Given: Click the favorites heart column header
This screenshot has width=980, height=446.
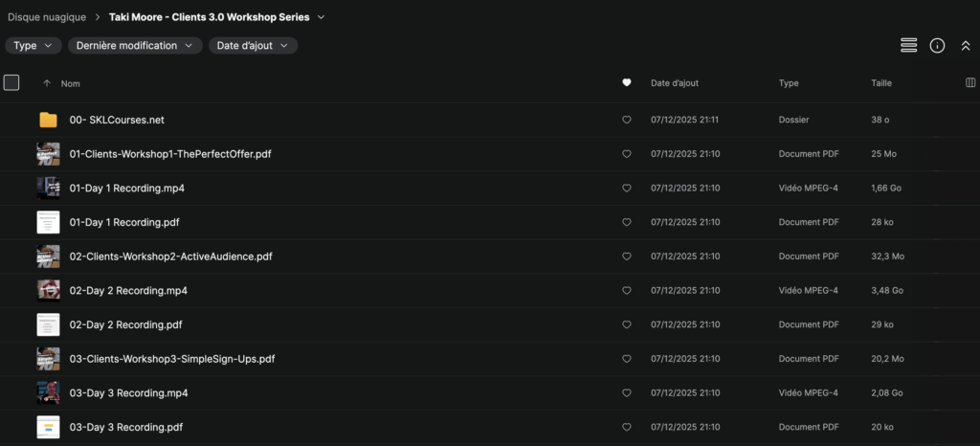Looking at the screenshot, I should click(x=627, y=83).
